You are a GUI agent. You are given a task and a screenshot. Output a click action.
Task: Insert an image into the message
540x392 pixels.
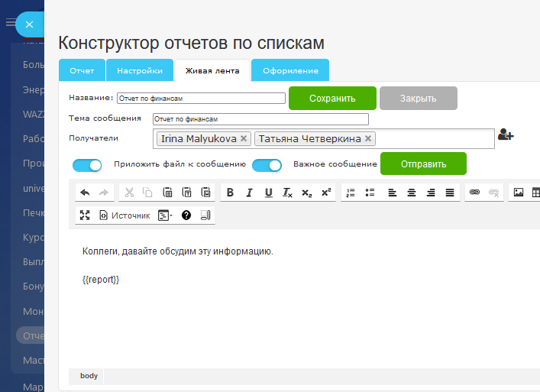[x=519, y=193]
